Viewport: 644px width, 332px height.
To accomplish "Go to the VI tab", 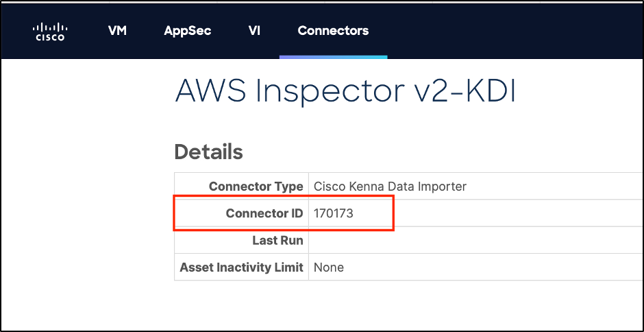I will pos(254,31).
